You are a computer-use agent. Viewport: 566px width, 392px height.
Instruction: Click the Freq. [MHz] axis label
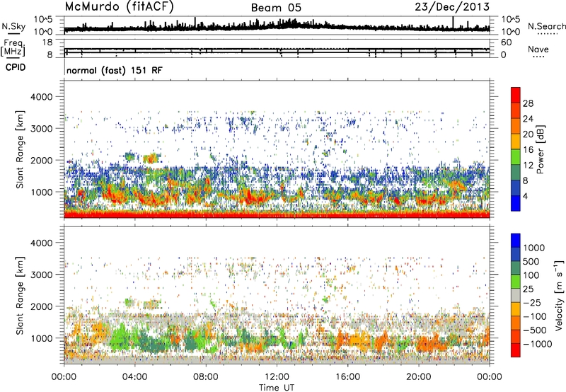[13, 48]
